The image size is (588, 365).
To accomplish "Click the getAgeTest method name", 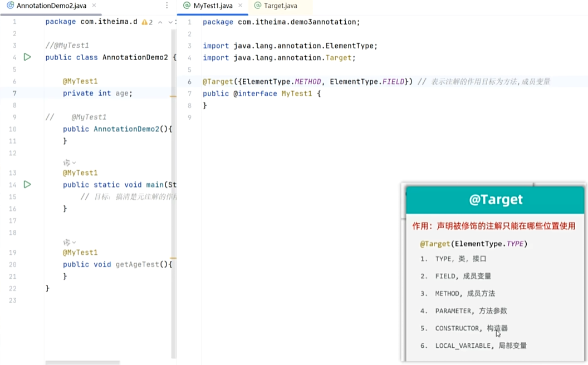I will (137, 264).
